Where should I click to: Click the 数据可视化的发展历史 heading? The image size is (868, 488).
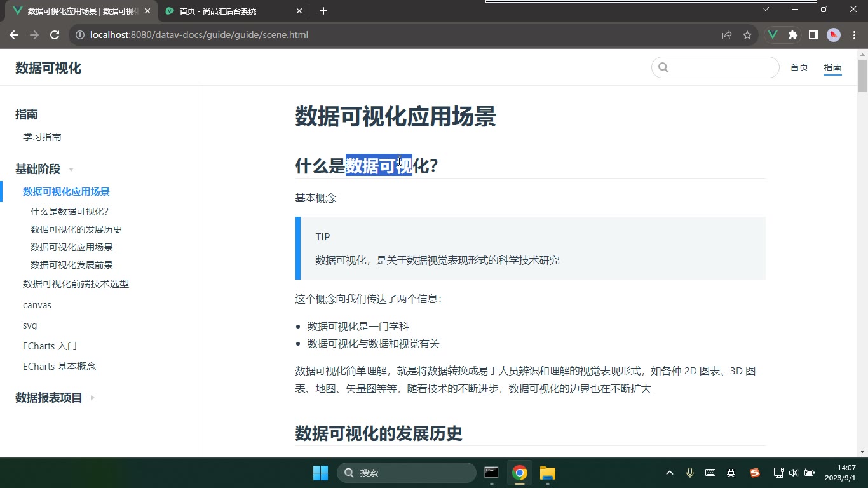pyautogui.click(x=379, y=433)
